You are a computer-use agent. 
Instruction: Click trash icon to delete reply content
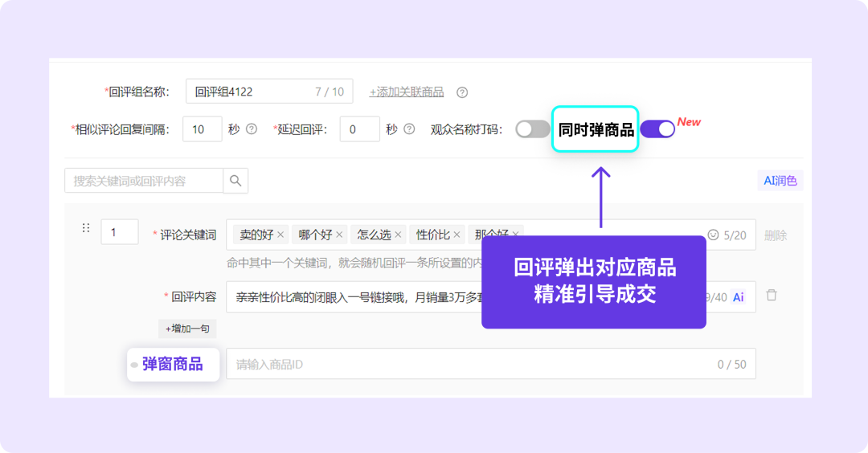coord(771,295)
